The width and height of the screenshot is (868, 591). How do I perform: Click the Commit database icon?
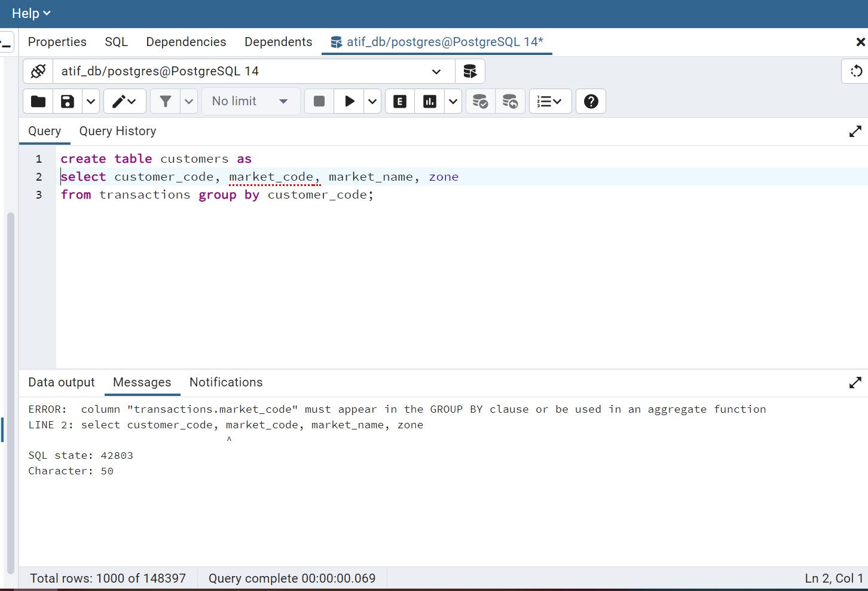pos(480,101)
